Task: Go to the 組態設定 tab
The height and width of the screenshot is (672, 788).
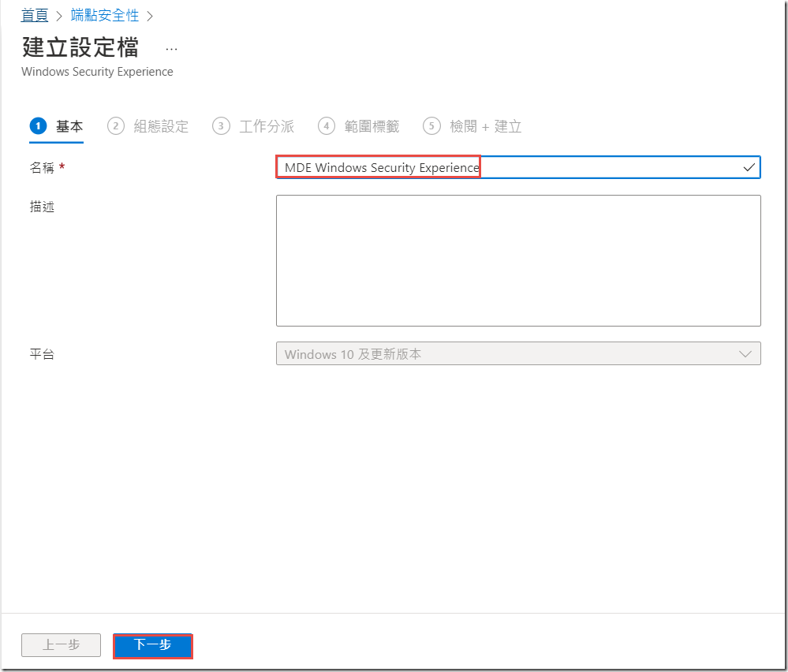Action: [x=161, y=126]
